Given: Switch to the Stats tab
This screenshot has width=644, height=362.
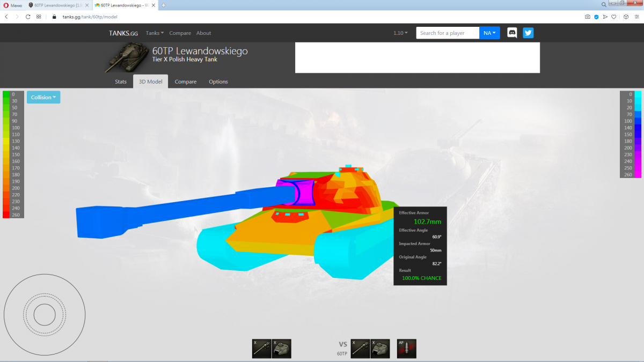Looking at the screenshot, I should pyautogui.click(x=121, y=82).
